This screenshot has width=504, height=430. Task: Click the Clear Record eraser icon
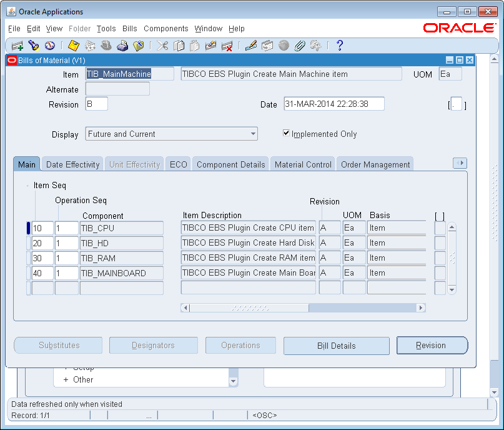(x=210, y=46)
